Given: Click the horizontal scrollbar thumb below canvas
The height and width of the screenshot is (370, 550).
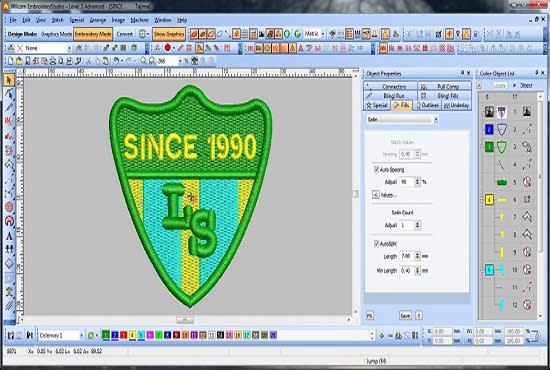Looking at the screenshot, I should click(x=185, y=320).
